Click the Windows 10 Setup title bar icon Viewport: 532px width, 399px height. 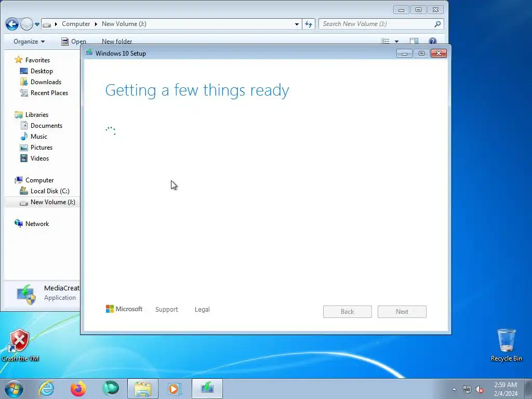89,52
